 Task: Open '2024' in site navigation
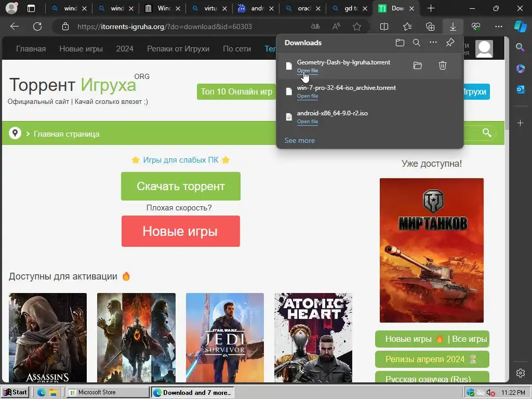[x=125, y=49]
